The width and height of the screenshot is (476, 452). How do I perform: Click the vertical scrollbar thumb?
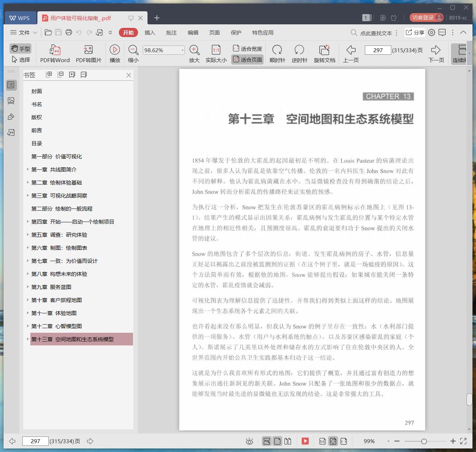pos(469,399)
